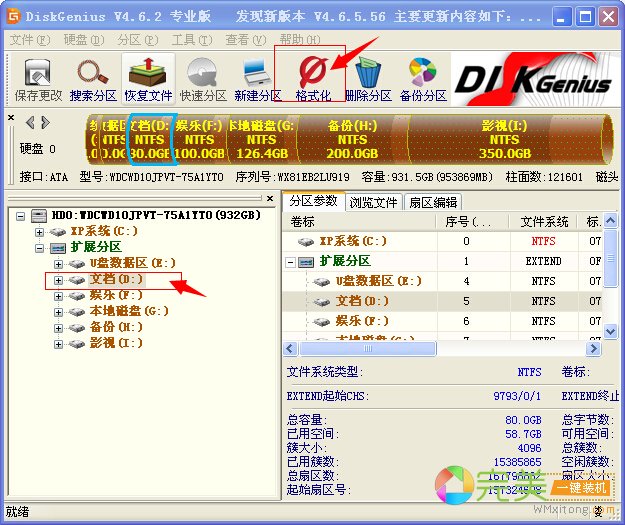Image resolution: width=625 pixels, height=525 pixels.
Task: Expand the 备份(H:) tree node
Action: click(58, 328)
